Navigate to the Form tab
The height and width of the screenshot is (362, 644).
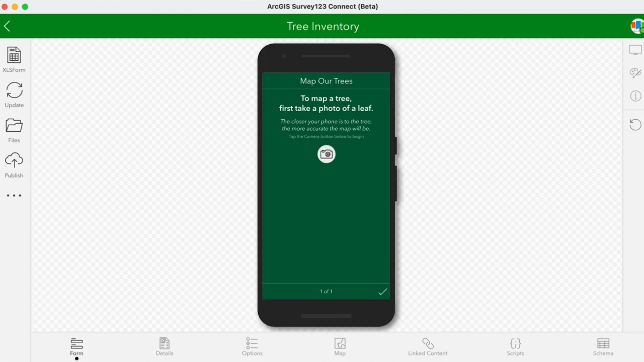(x=76, y=346)
